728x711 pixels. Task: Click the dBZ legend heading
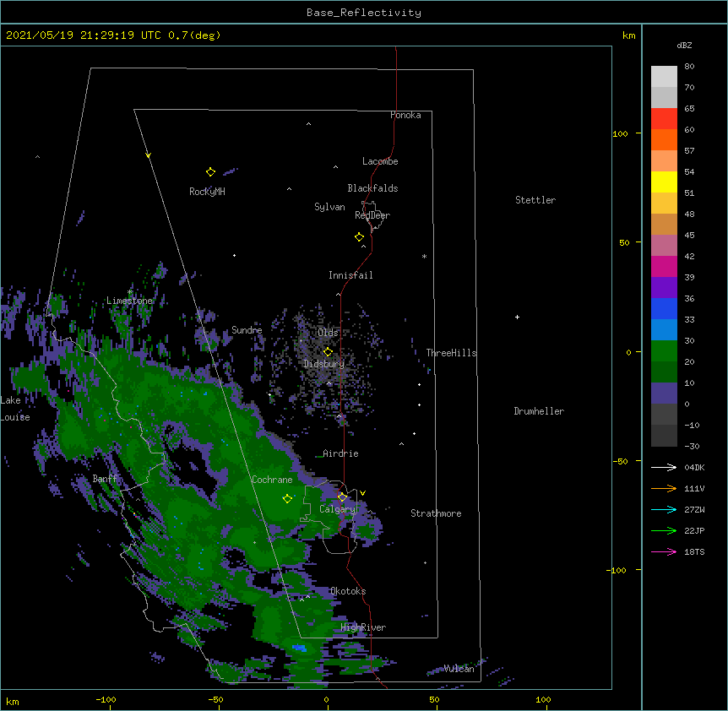pyautogui.click(x=684, y=45)
